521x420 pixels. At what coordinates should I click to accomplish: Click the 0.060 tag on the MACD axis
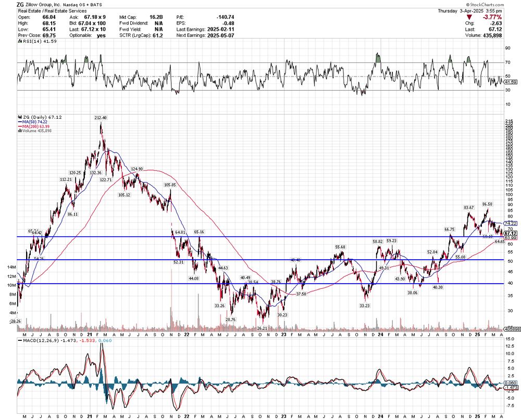(x=511, y=383)
